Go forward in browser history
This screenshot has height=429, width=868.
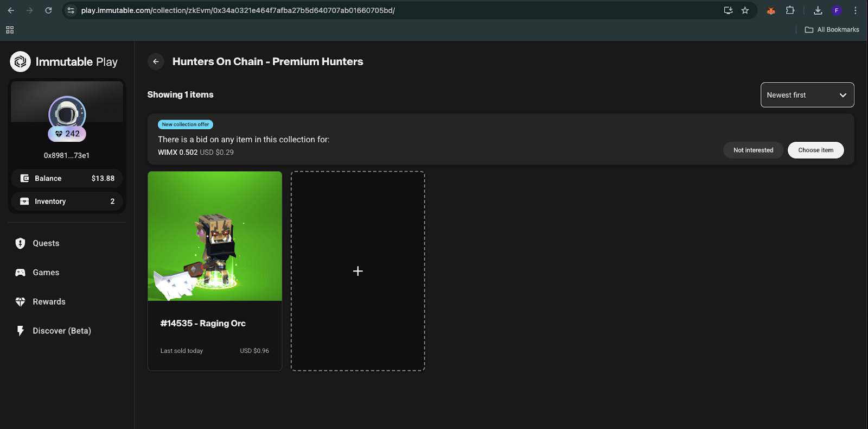click(x=29, y=10)
